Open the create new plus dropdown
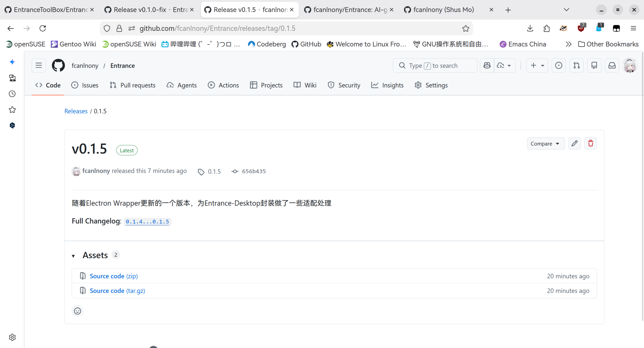644x348 pixels. pyautogui.click(x=537, y=65)
